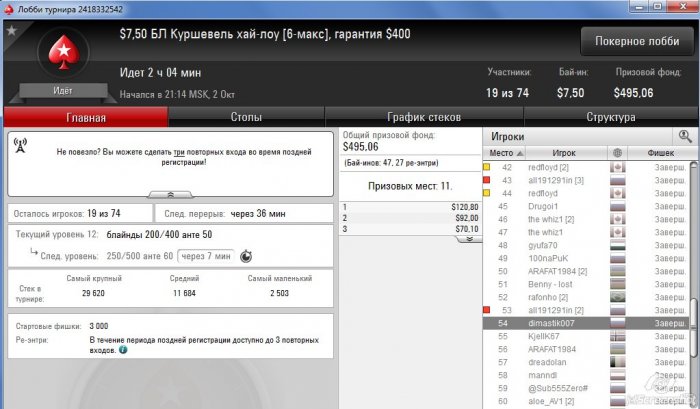Sort by Фишек column header

(x=661, y=153)
